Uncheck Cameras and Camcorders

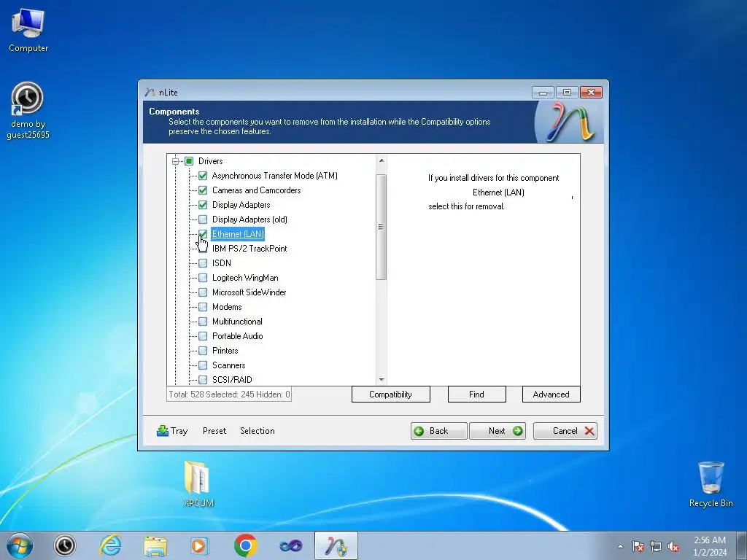point(203,190)
